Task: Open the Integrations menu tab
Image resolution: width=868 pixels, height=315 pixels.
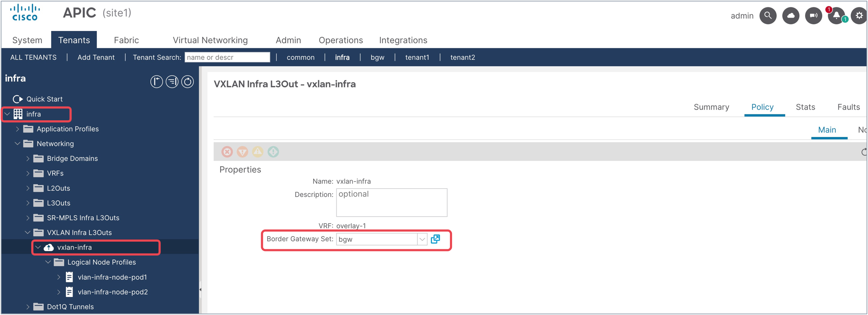Action: coord(403,40)
